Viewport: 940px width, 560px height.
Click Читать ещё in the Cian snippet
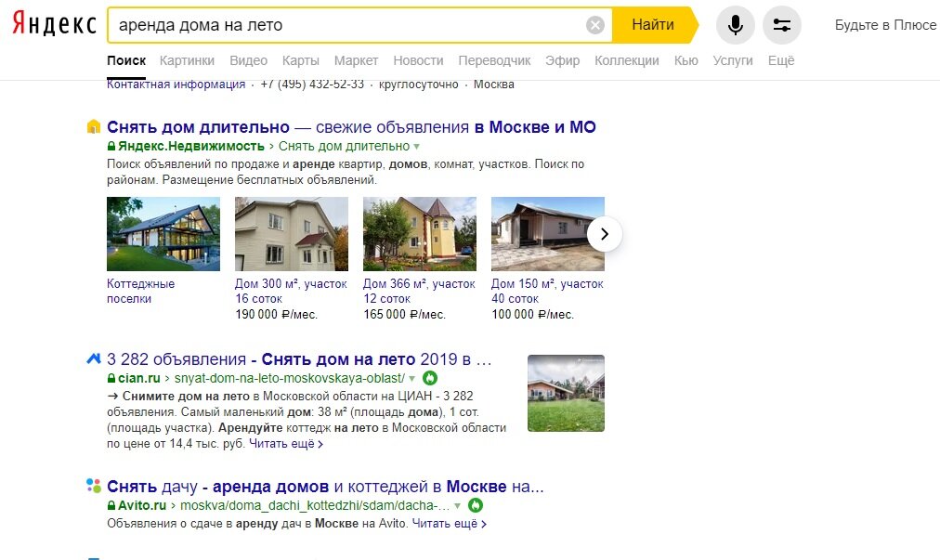coord(286,444)
